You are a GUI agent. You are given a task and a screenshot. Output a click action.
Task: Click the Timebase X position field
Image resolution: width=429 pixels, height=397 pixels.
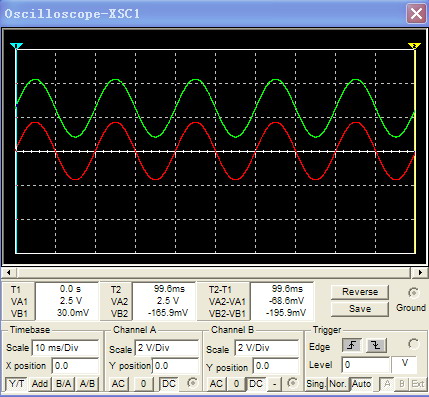[x=75, y=366]
